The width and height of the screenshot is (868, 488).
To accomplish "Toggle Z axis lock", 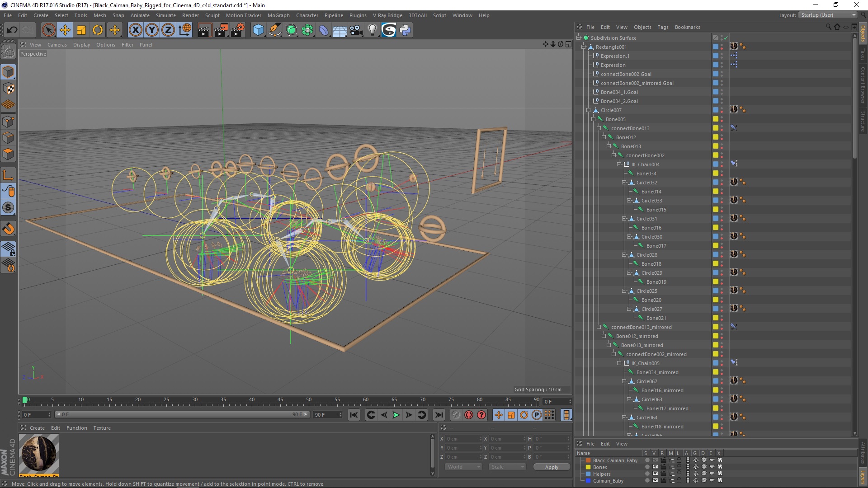I will click(168, 30).
